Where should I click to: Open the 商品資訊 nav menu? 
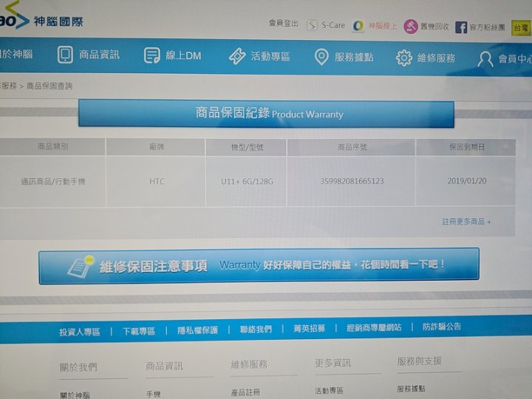click(89, 55)
